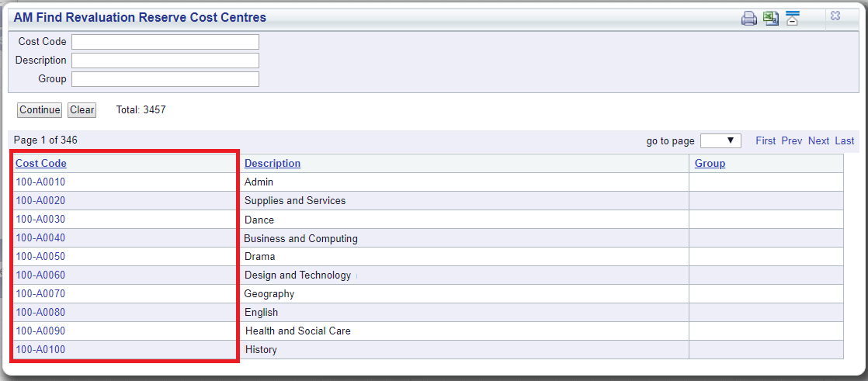Focus the Group input field
868x381 pixels.
[x=165, y=79]
